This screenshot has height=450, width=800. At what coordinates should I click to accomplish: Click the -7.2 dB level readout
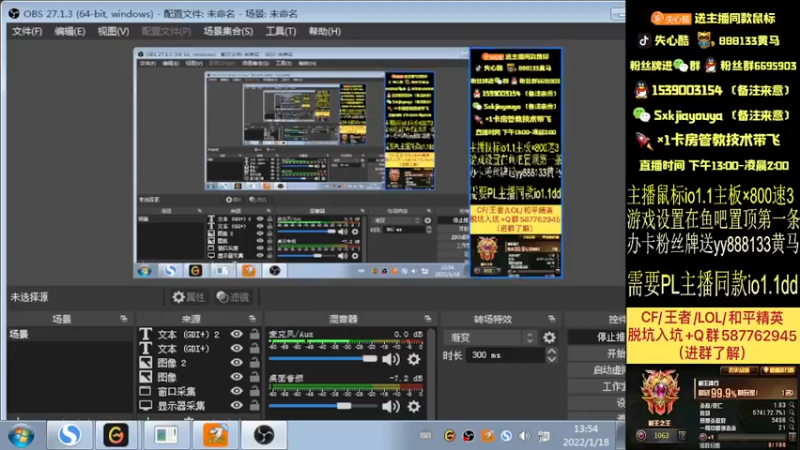(406, 378)
